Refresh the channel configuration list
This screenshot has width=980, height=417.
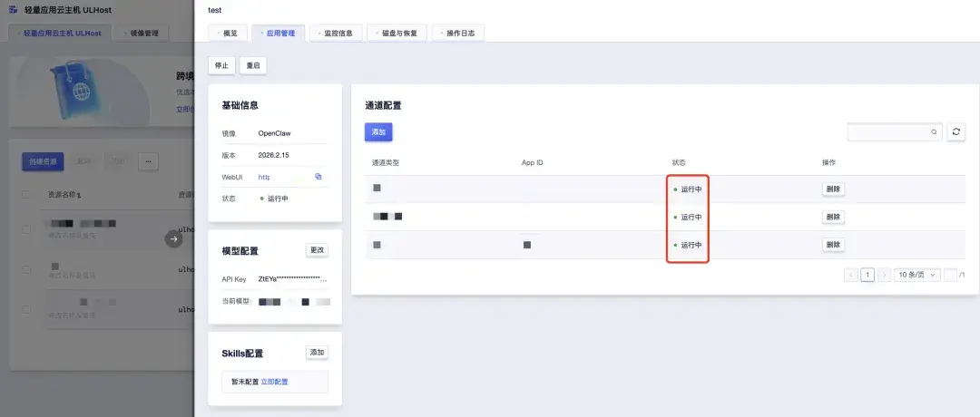pos(955,131)
